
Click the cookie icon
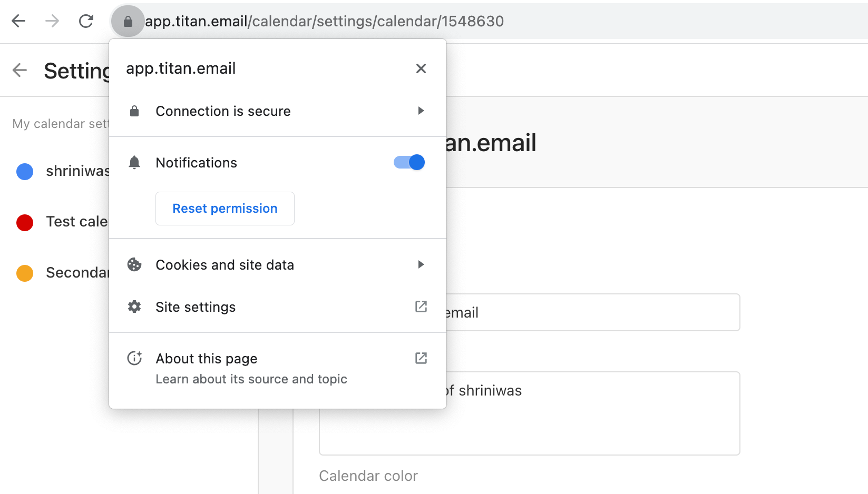pos(134,264)
